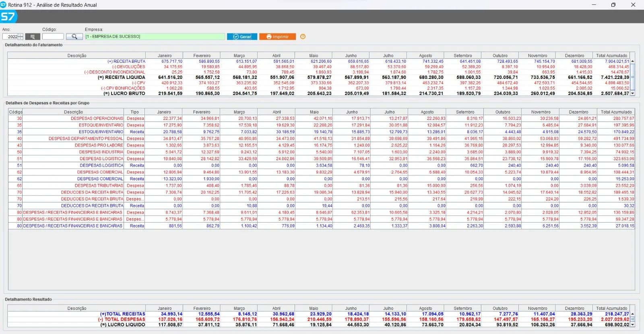Click the S7 logo in header
Viewport: 644px width, 334px height.
(x=8, y=16)
